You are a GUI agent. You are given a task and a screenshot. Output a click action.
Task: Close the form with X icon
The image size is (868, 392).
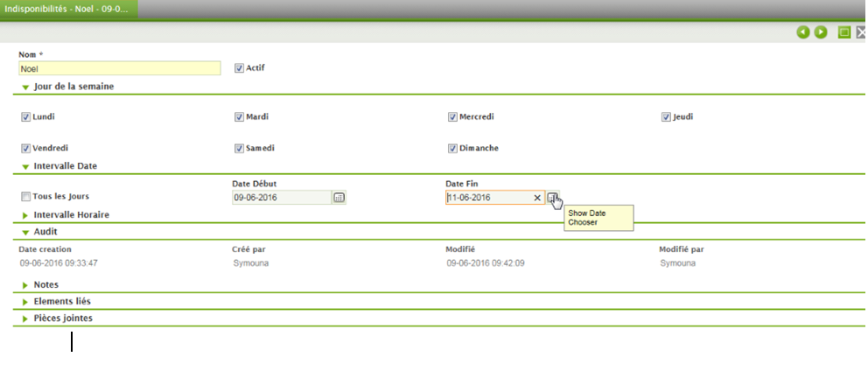tap(861, 32)
